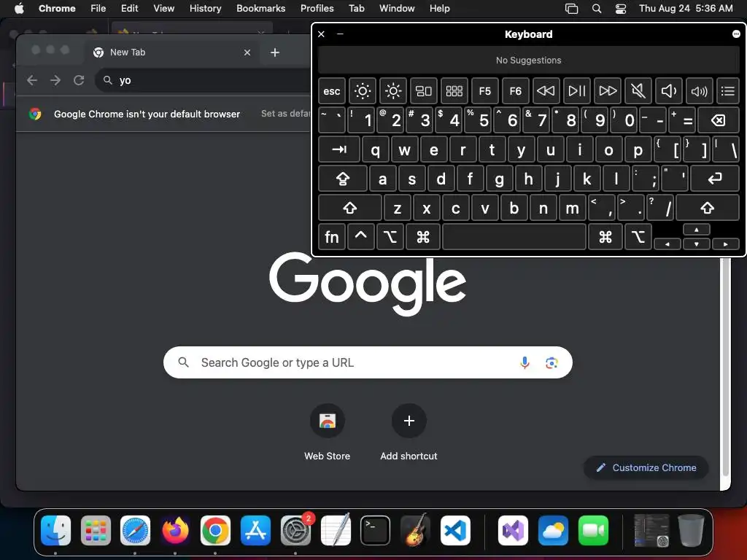The width and height of the screenshot is (747, 560).
Task: Mute sound using the keyboard mute key
Action: (638, 91)
